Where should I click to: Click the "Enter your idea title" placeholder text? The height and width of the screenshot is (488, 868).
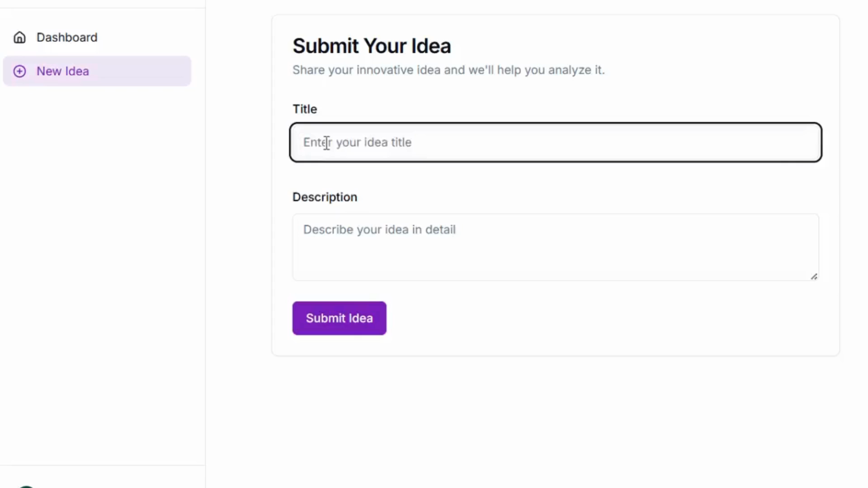pyautogui.click(x=357, y=142)
